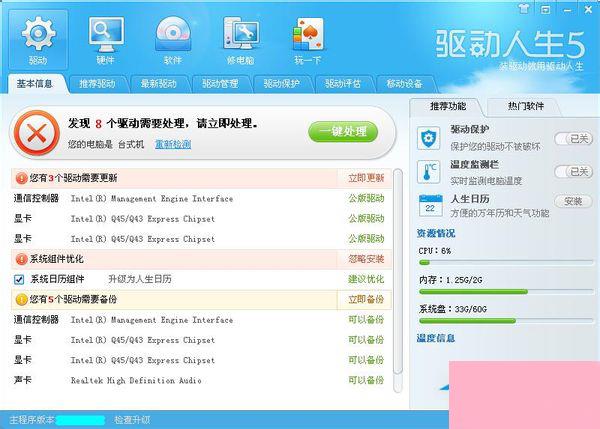The width and height of the screenshot is (600, 429).
Task: Click 公版驱动 for 通信控制器 update row
Action: [366, 198]
